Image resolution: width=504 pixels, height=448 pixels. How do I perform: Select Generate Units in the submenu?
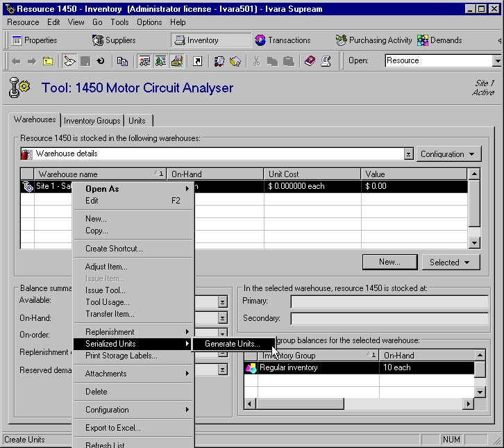tap(233, 344)
